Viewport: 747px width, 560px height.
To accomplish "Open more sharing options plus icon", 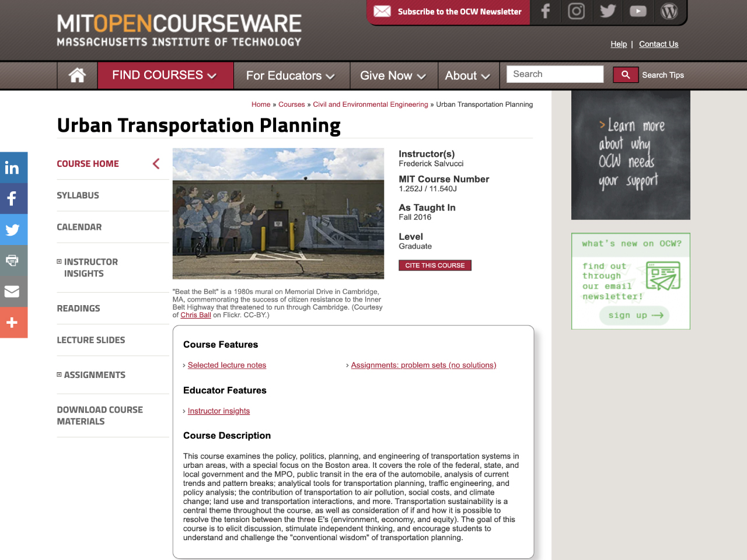I will (13, 322).
